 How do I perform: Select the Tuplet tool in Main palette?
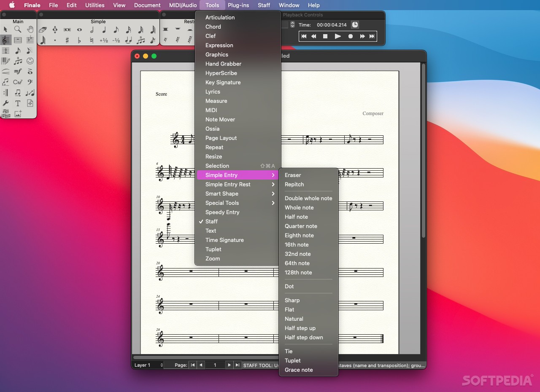(18, 61)
